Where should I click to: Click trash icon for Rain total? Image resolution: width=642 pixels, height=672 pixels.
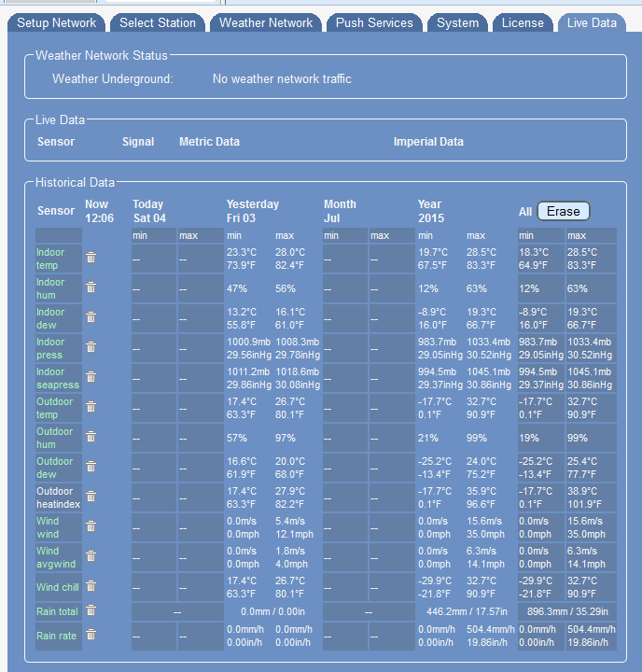(91, 610)
